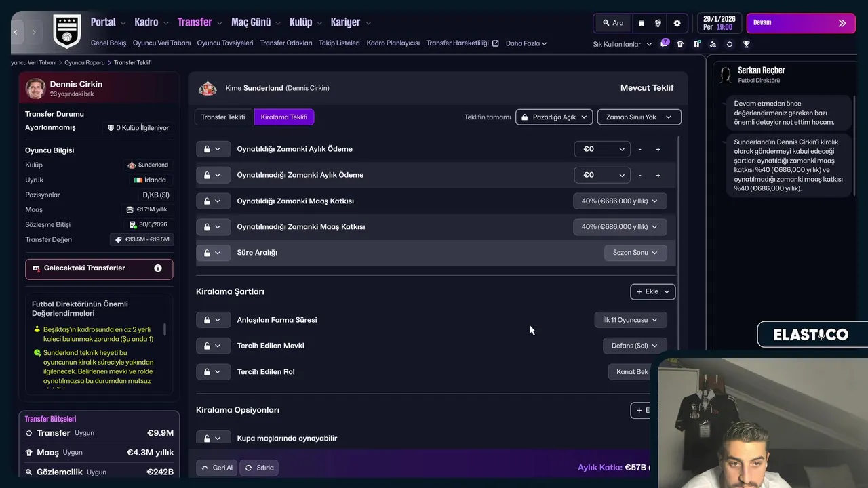Open the Portal menu
The width and height of the screenshot is (868, 488).
(108, 22)
